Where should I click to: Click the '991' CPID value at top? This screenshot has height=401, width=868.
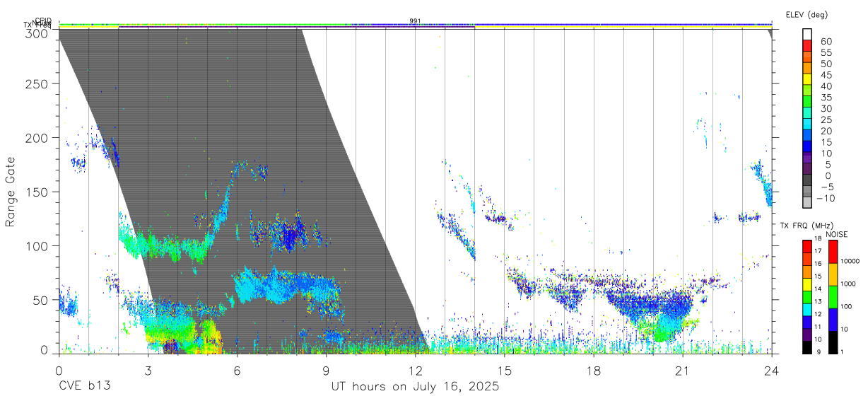click(415, 21)
